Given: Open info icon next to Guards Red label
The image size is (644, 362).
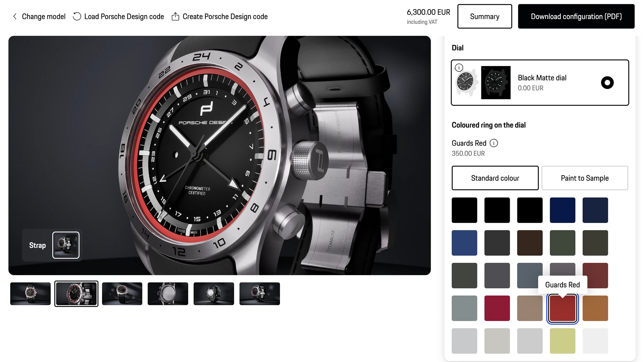Looking at the screenshot, I should point(494,143).
